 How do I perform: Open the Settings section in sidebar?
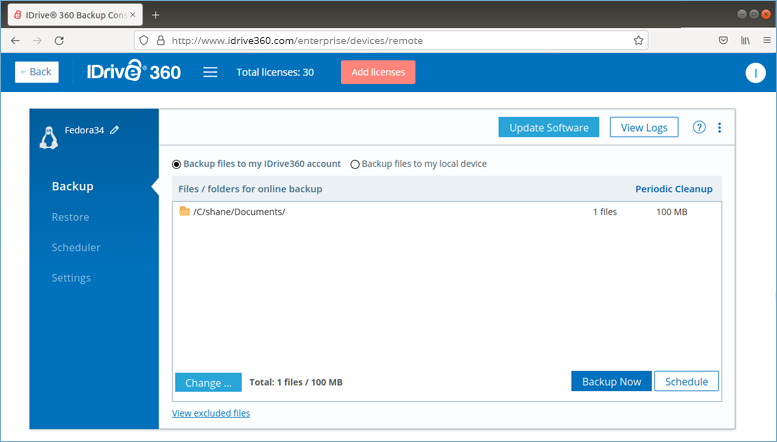71,278
